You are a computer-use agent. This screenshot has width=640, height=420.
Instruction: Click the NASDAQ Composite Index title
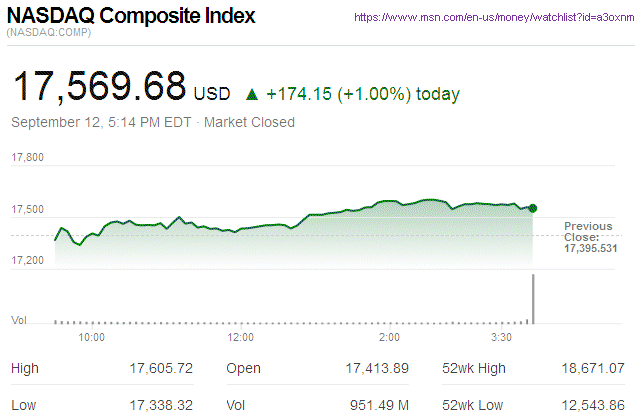131,17
